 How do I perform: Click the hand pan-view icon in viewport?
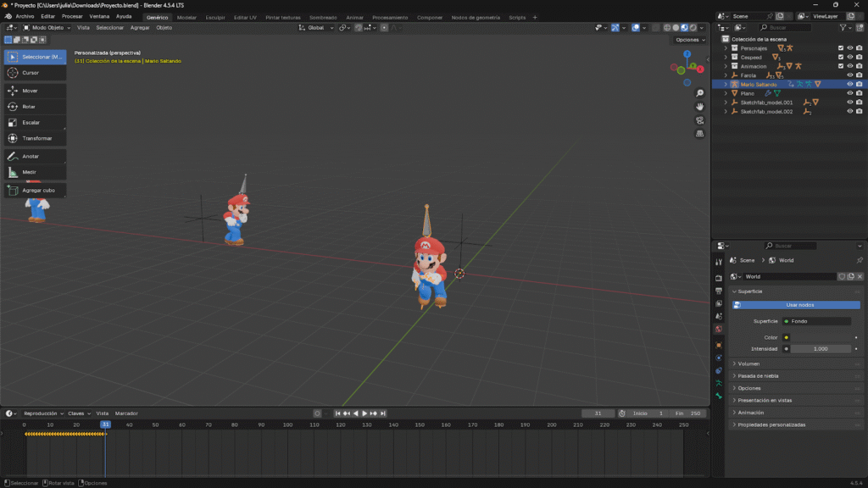[x=699, y=107]
